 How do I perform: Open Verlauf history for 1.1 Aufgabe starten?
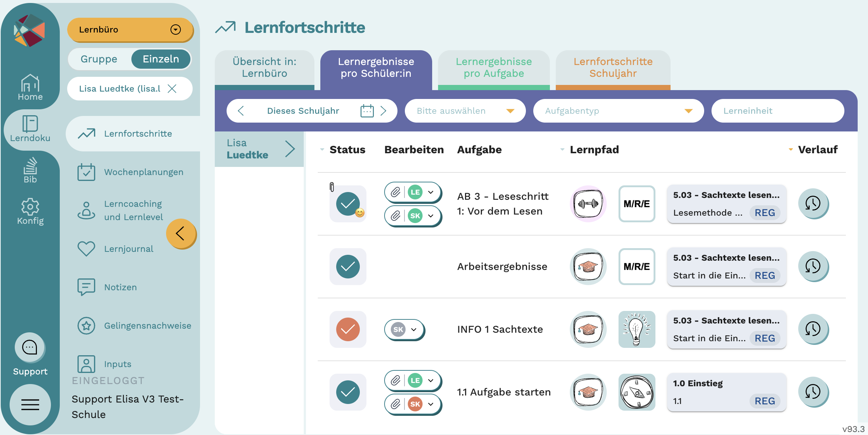813,392
